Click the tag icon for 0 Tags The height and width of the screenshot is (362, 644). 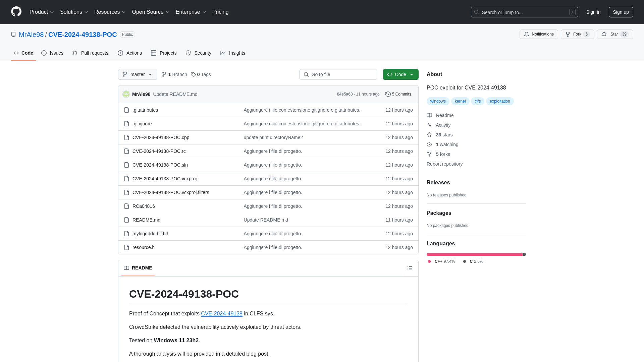[193, 74]
